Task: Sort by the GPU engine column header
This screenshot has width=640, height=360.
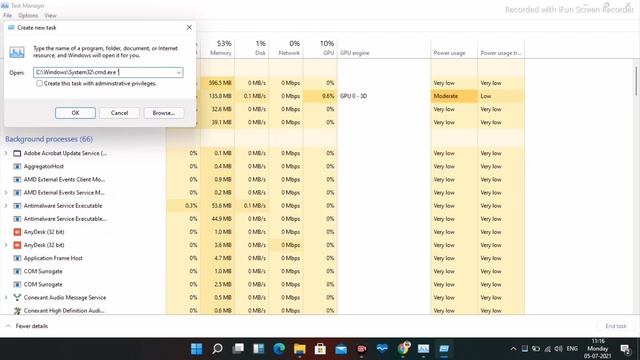Action: point(384,48)
